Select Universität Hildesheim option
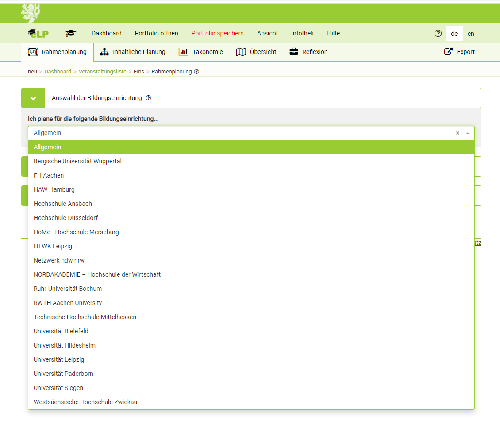500x448 pixels. click(251, 345)
